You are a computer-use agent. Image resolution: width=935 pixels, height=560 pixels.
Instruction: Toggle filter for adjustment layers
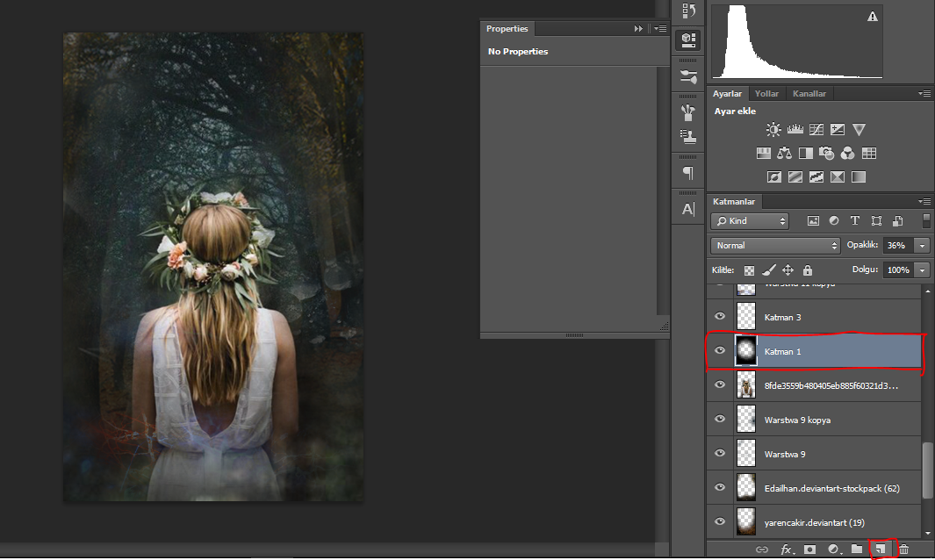pyautogui.click(x=834, y=220)
